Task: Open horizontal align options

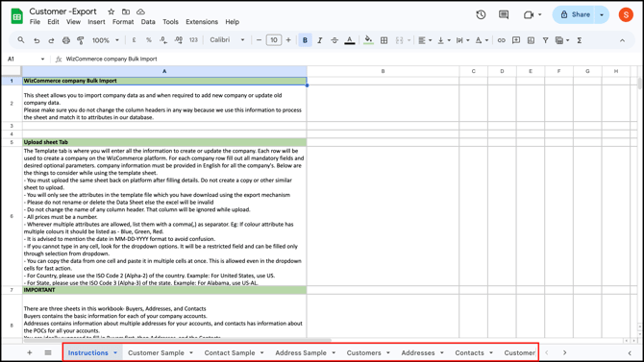Action: click(x=425, y=40)
